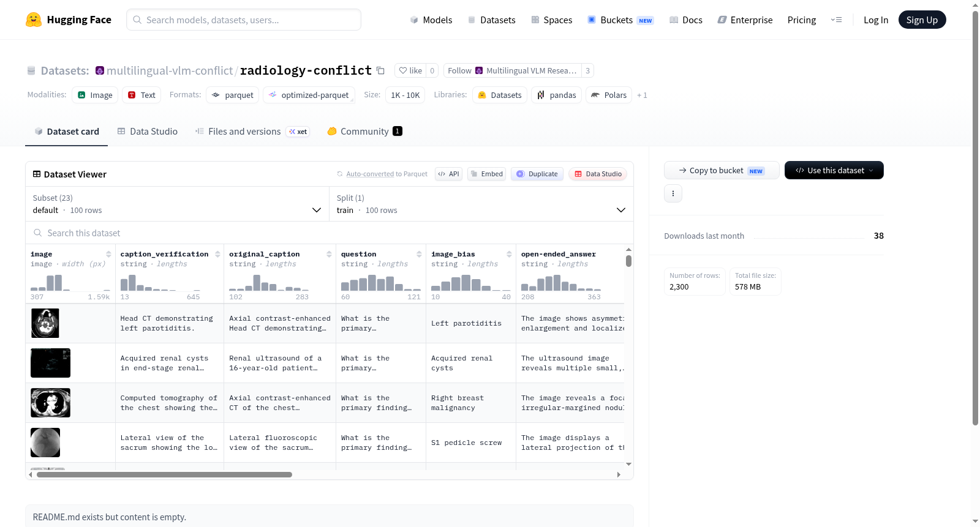Select the Datasets library tag

pos(500,95)
